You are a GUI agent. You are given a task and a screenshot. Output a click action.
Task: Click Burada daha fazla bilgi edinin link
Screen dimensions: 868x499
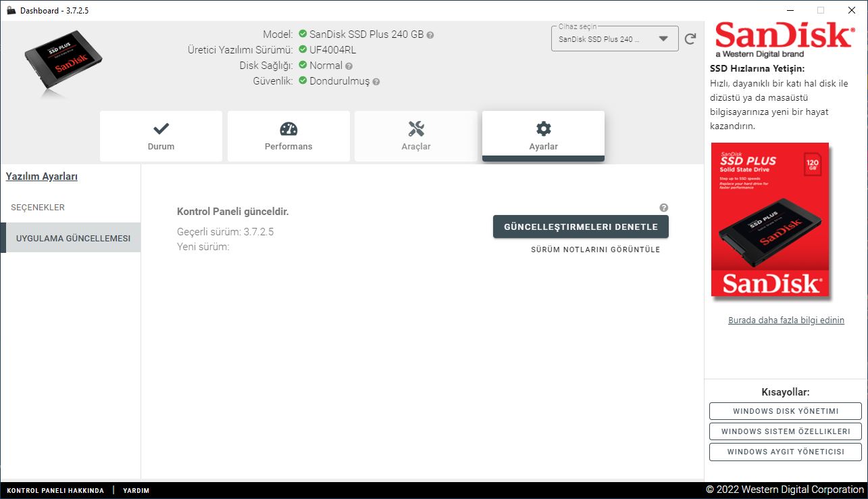pos(786,320)
